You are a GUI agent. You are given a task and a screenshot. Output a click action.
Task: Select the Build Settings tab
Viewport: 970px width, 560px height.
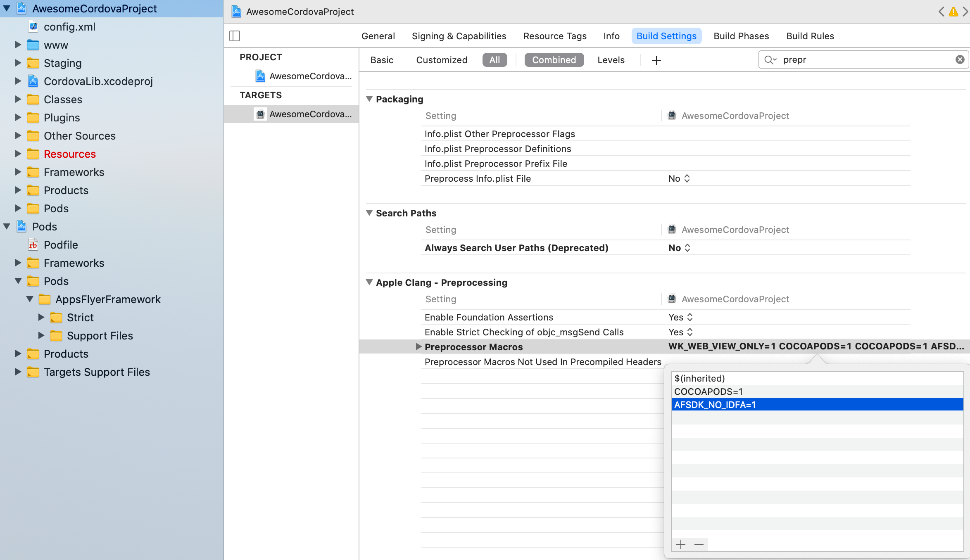pos(667,36)
